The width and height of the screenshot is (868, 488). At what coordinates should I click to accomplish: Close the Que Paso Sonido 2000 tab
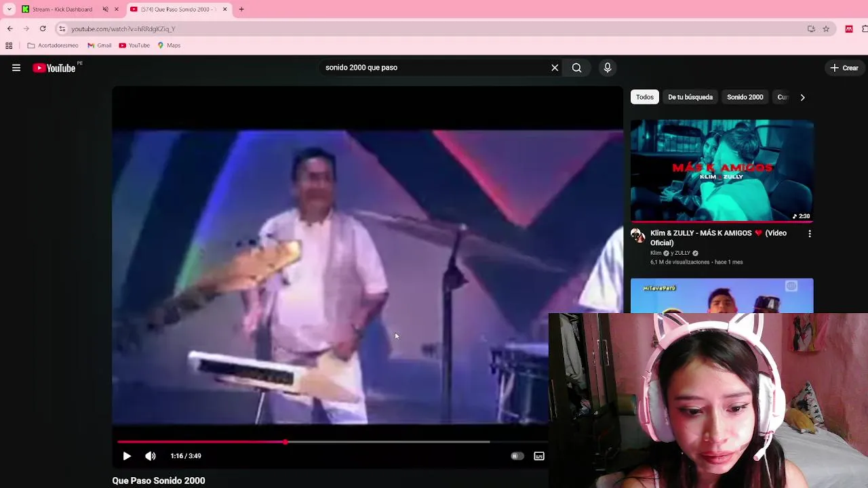coord(225,9)
